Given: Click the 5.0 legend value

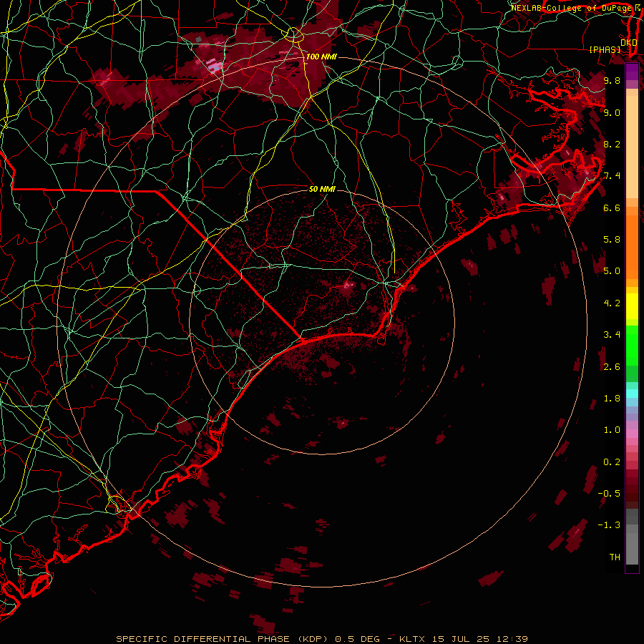Looking at the screenshot, I should pyautogui.click(x=612, y=271).
